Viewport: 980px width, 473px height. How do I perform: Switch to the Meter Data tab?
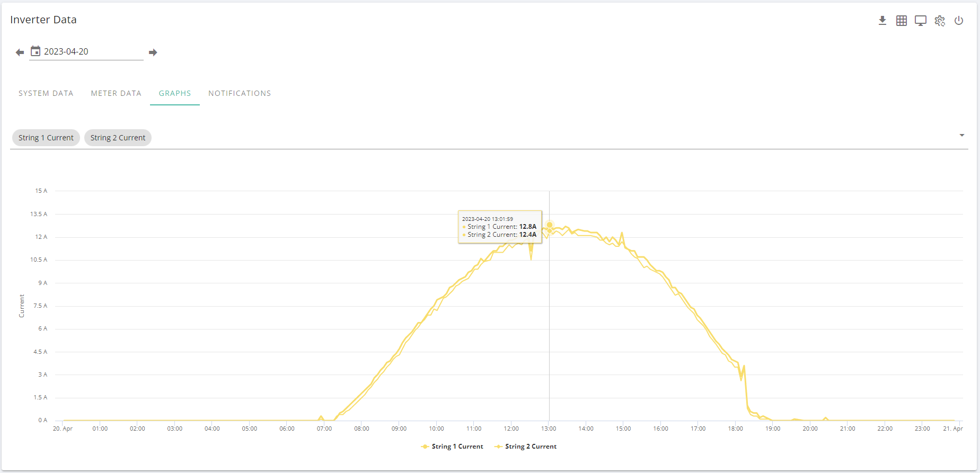pyautogui.click(x=116, y=93)
